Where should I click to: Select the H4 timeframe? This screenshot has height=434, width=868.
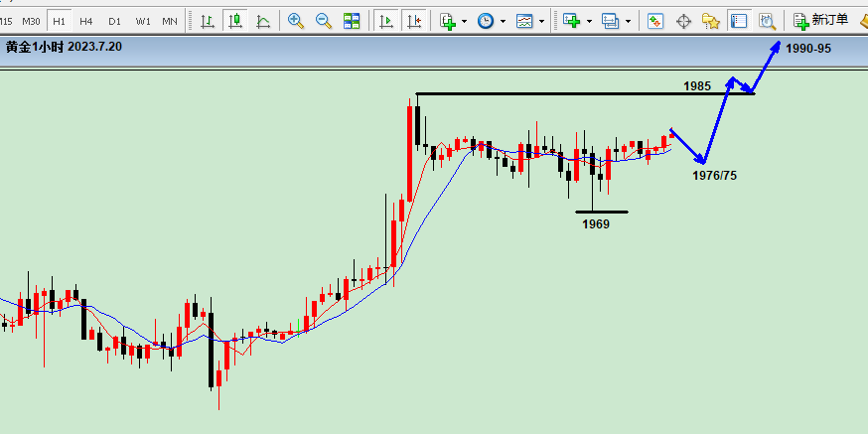[85, 22]
